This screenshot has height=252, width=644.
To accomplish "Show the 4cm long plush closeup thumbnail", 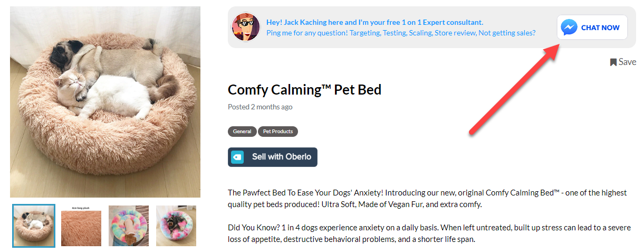I will [81, 226].
